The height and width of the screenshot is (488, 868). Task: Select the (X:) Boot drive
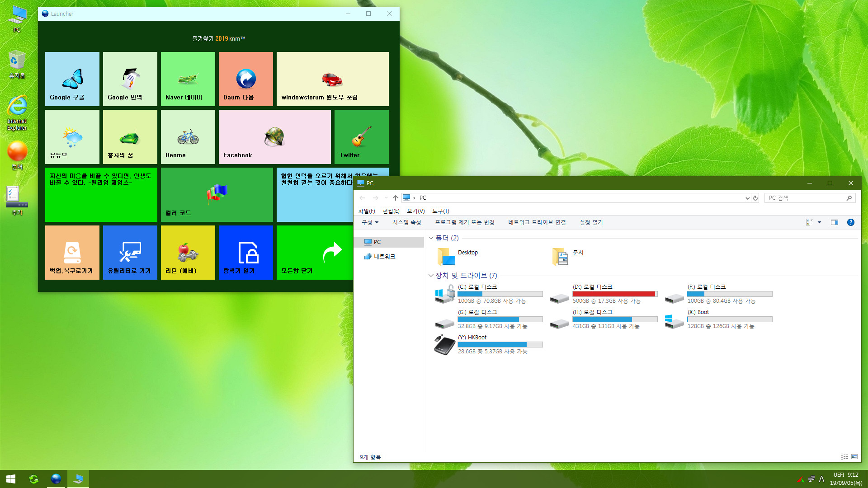click(x=718, y=319)
